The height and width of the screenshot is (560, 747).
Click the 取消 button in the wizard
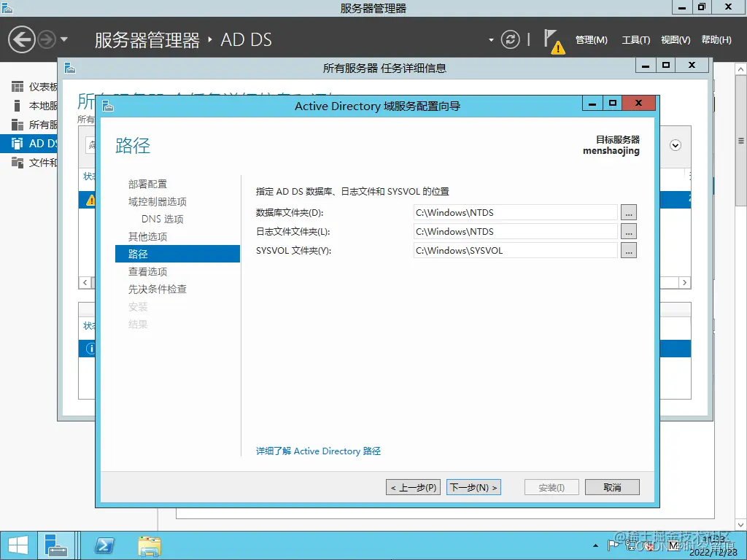(612, 487)
